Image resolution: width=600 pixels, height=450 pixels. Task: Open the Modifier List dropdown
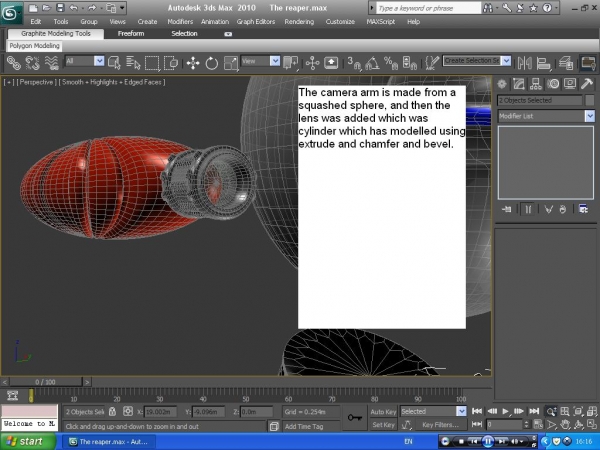(590, 116)
